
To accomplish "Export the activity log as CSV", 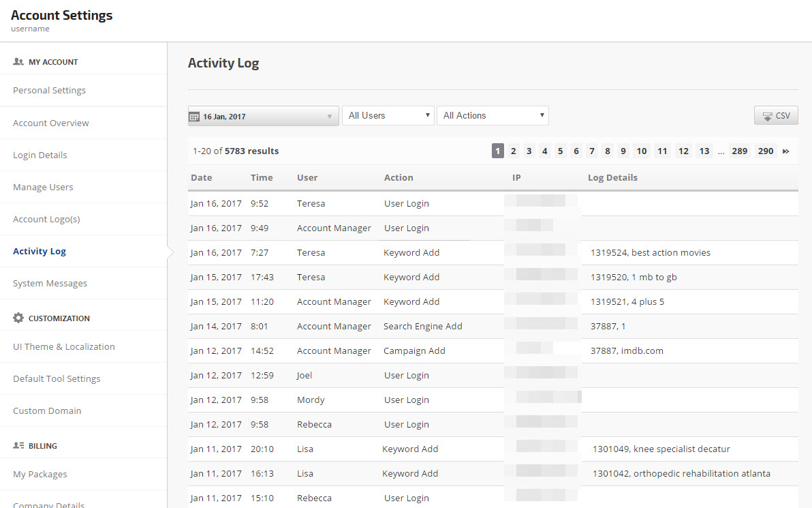I will click(x=776, y=116).
